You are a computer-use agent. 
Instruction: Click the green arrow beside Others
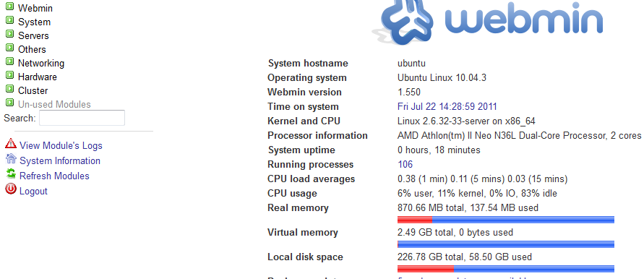click(x=9, y=48)
